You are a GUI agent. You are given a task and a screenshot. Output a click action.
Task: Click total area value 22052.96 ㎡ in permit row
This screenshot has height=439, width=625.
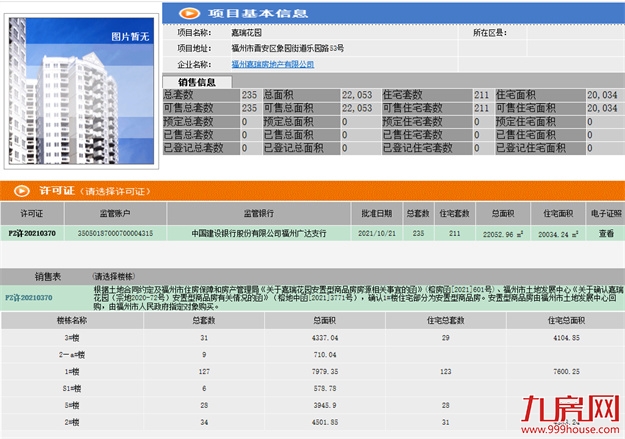(x=503, y=234)
